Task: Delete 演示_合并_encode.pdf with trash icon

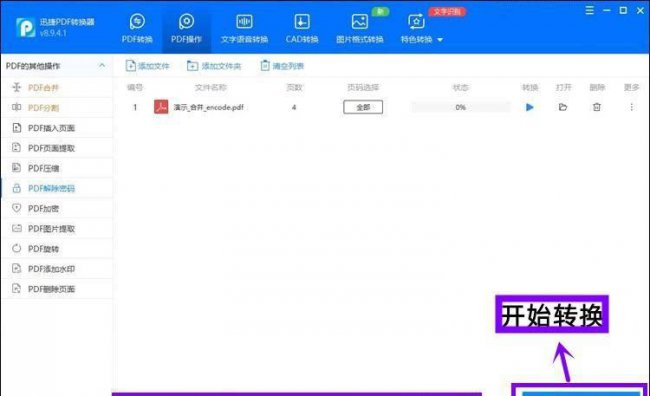Action: click(x=597, y=107)
